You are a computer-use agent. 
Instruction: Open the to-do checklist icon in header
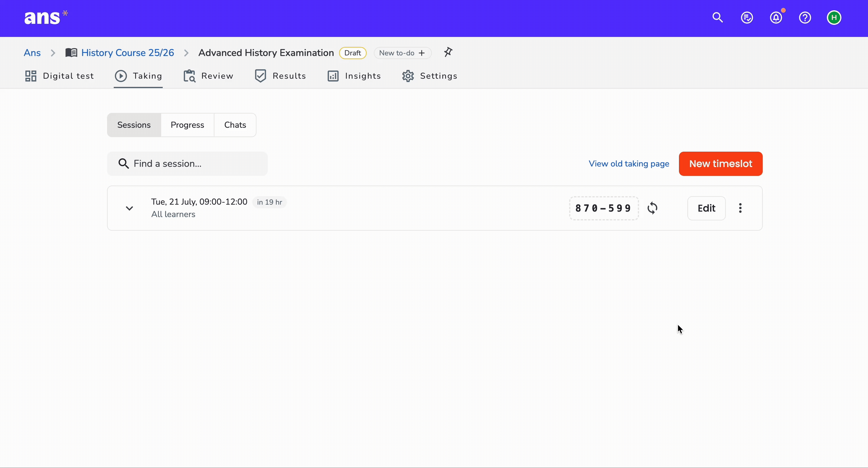747,18
